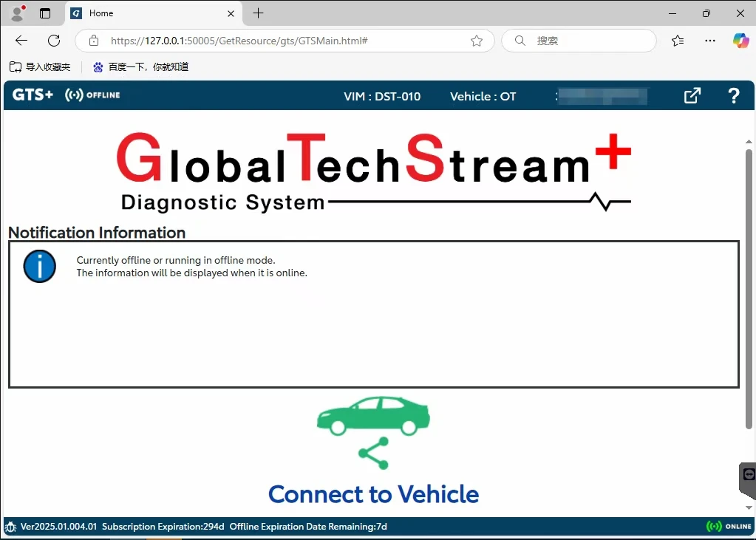Screen dimensions: 756x540
Task: Click the page vertical scrollbar
Action: (x=749, y=288)
